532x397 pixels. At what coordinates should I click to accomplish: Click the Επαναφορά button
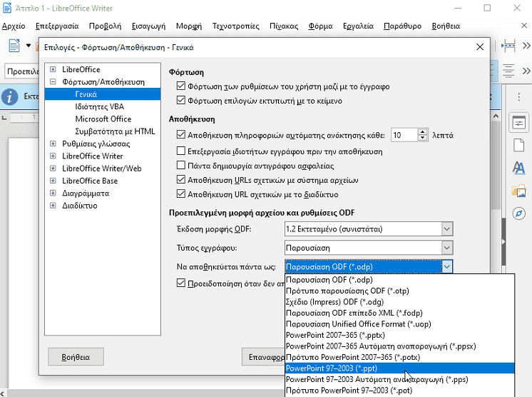pyautogui.click(x=264, y=357)
